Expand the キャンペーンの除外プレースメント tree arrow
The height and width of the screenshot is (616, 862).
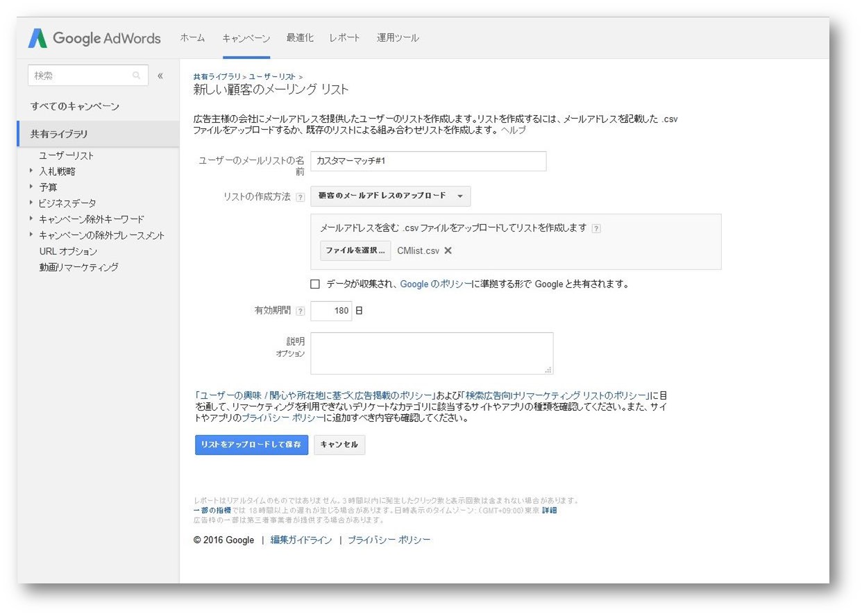point(31,234)
